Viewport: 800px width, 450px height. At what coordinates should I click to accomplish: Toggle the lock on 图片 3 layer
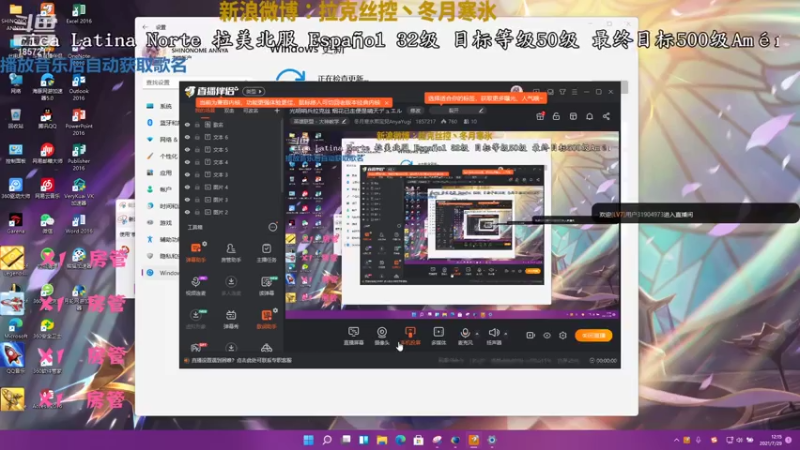point(197,199)
